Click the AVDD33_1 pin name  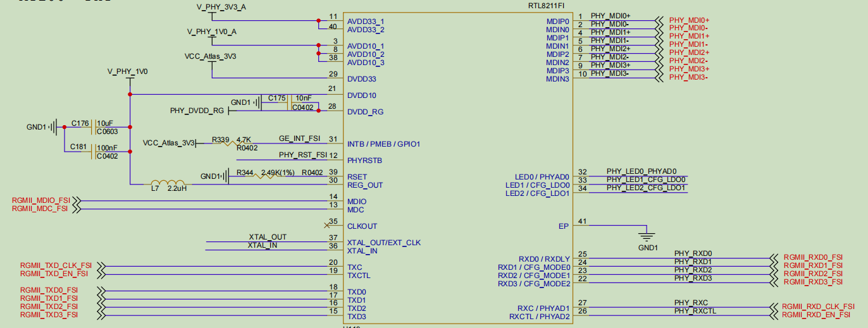tap(366, 21)
